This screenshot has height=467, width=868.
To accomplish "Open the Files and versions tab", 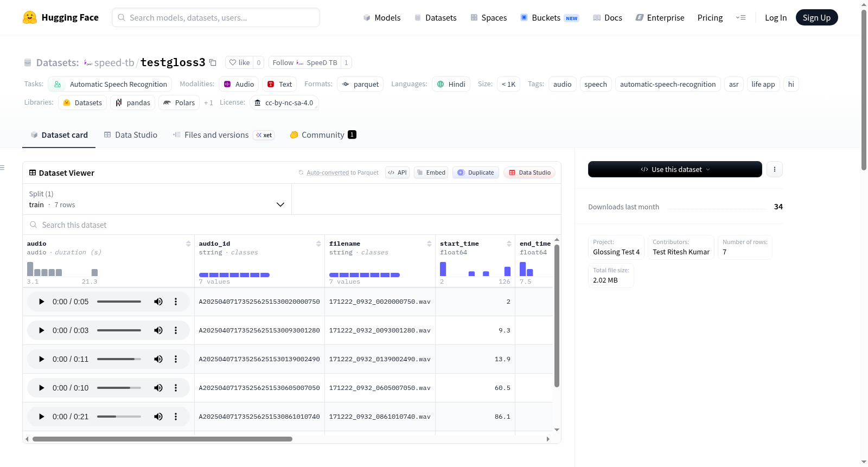I will point(224,135).
